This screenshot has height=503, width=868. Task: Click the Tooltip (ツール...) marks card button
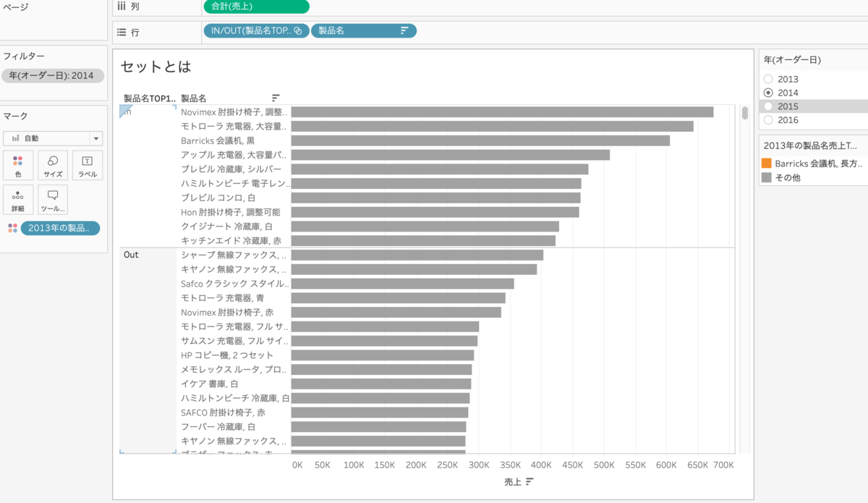pos(53,200)
